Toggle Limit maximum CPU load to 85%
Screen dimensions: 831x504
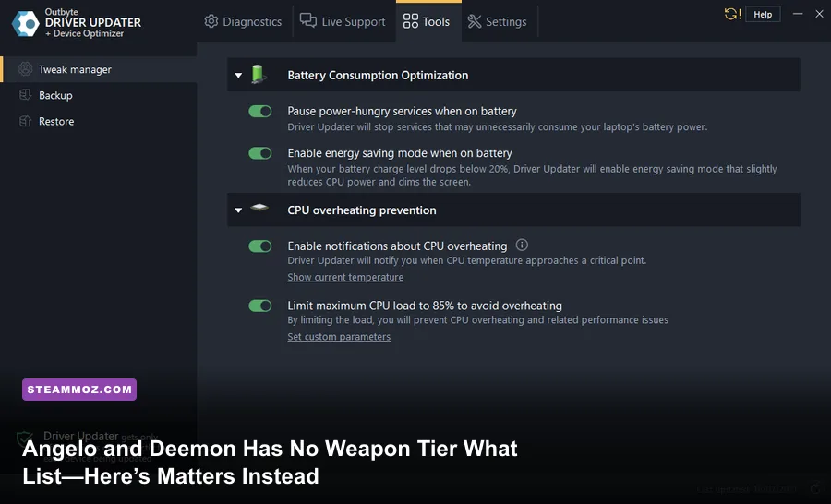click(x=260, y=306)
